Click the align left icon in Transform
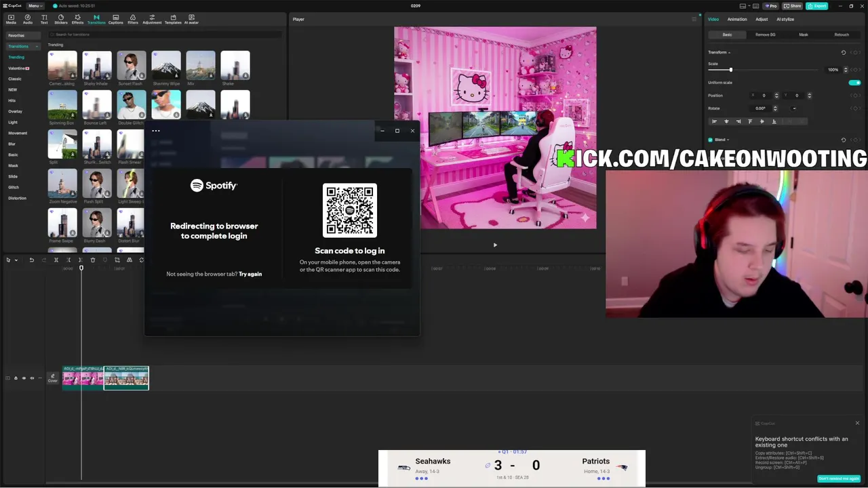868x488 pixels. [x=714, y=121]
